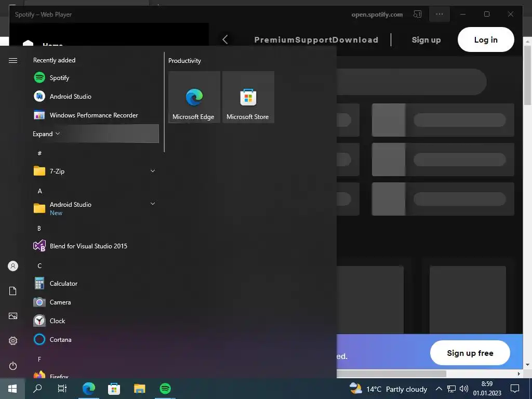Open the Clock app
Image resolution: width=532 pixels, height=399 pixels.
(96, 321)
